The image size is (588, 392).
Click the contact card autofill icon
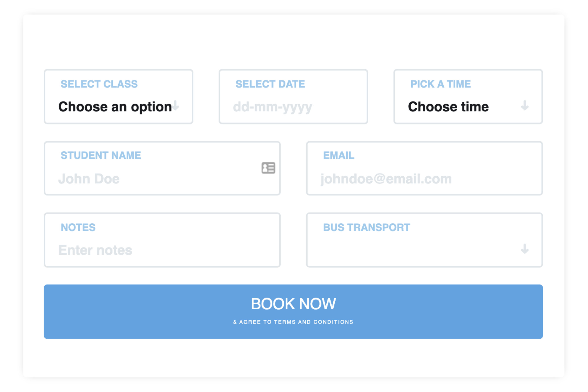tap(268, 168)
